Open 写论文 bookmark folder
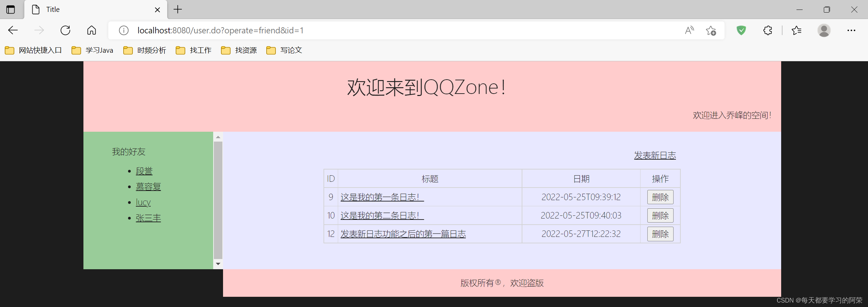Screen dimensions: 868x307 (284, 50)
